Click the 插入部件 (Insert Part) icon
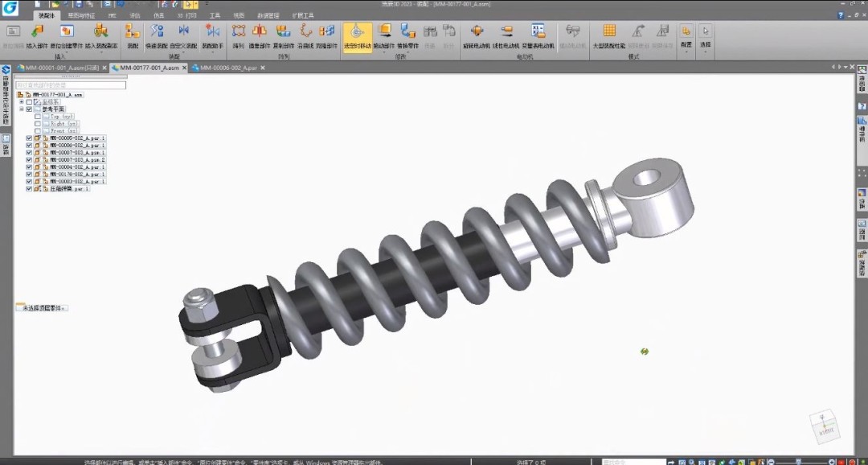This screenshot has width=868, height=465. click(37, 32)
